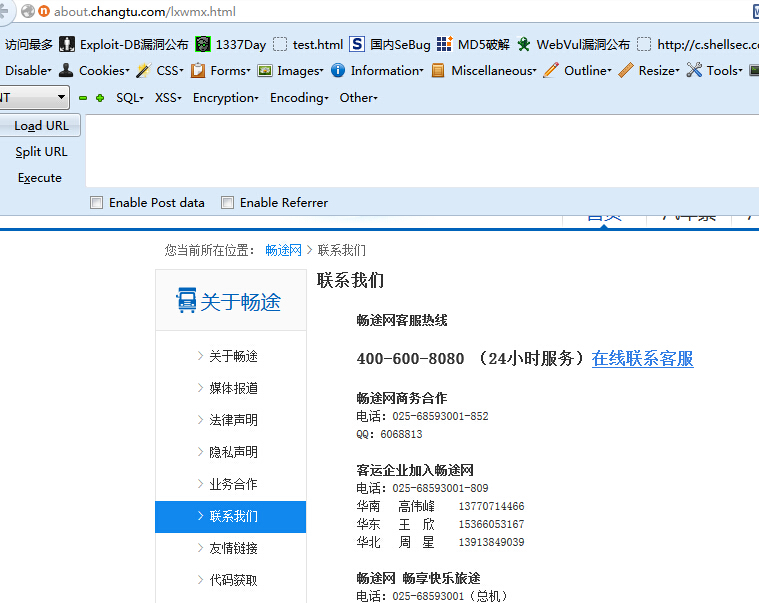Click the c.shellsec bookmark icon

pyautogui.click(x=644, y=45)
